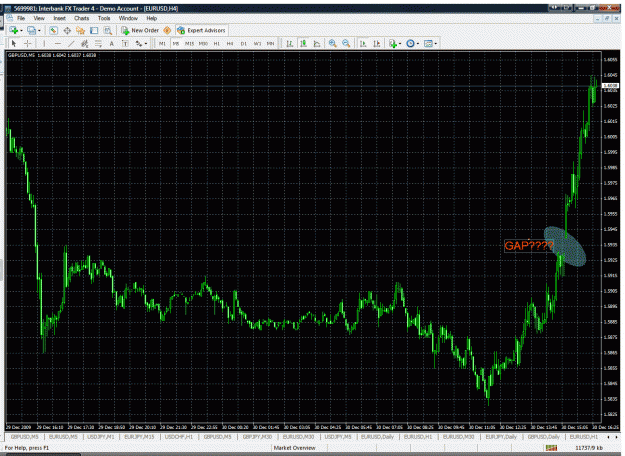Click the Zoom In magnifier
This screenshot has height=456, width=625.
332,43
